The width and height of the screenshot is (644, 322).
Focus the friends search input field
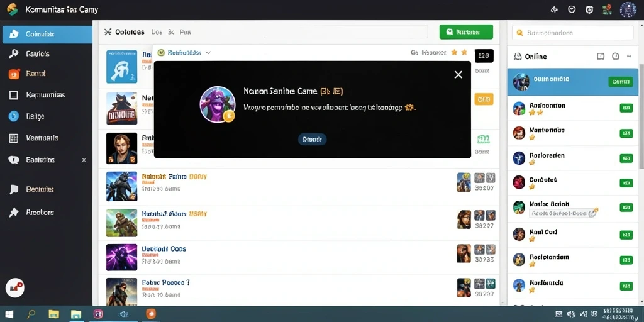point(572,33)
